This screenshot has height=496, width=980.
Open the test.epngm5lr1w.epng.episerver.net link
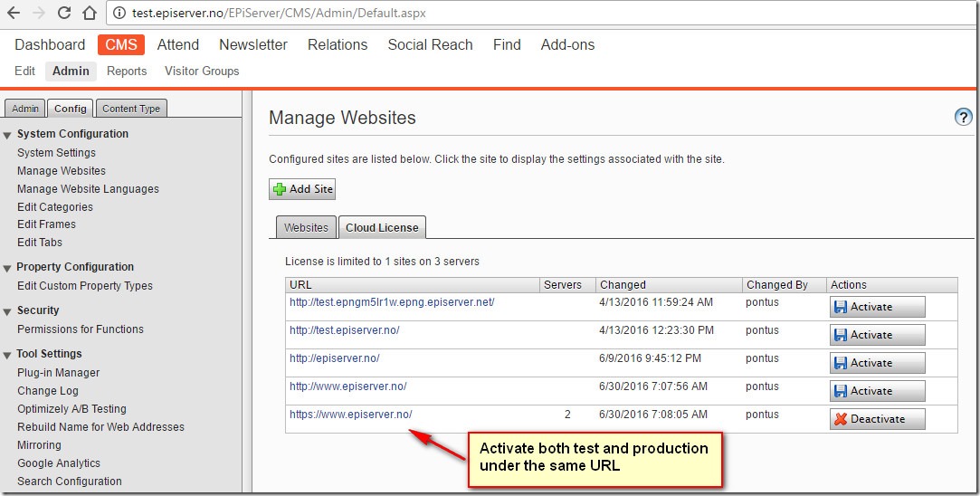point(392,302)
